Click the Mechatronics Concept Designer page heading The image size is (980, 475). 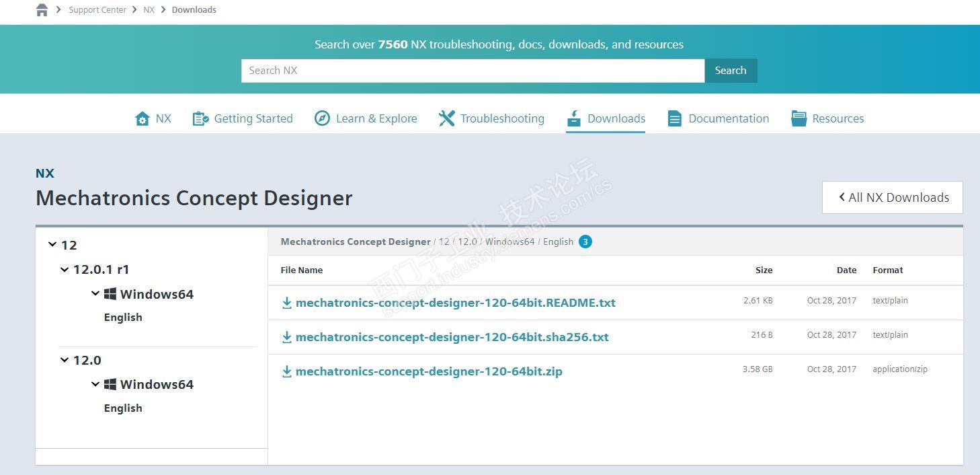194,198
